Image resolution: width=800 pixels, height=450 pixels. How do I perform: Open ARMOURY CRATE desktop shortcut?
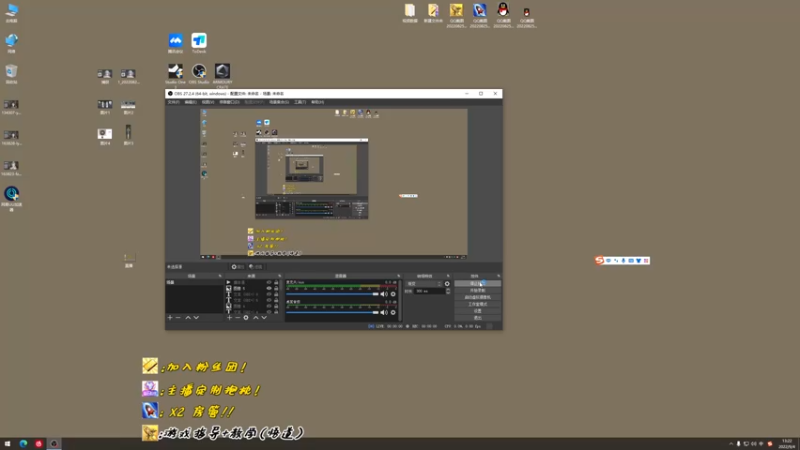pyautogui.click(x=222, y=75)
